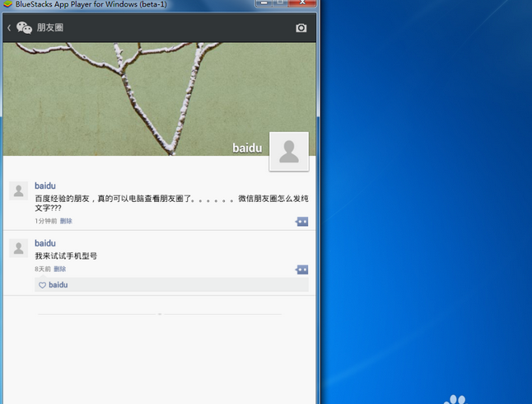Open avatar of the 我来试试手机型号 post

pos(18,248)
